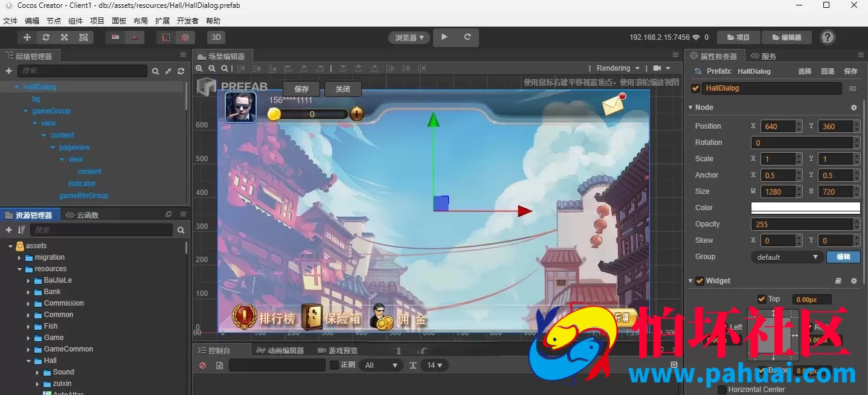
Task: Switch to the 云函数 tab
Action: (82, 215)
